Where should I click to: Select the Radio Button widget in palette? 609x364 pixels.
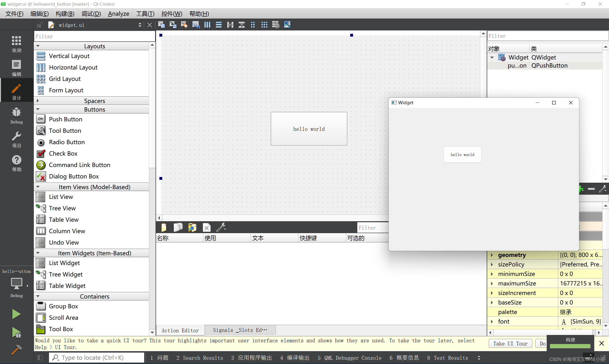coord(67,142)
